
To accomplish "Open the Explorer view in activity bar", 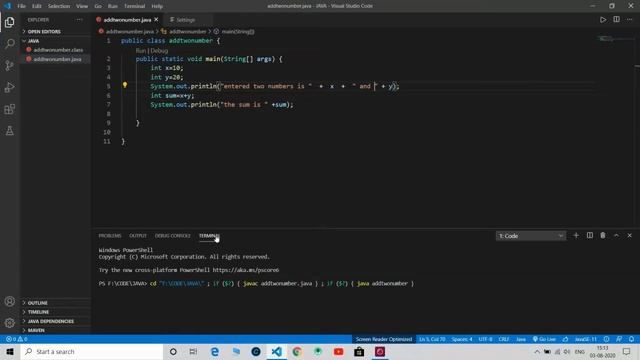I will point(10,22).
